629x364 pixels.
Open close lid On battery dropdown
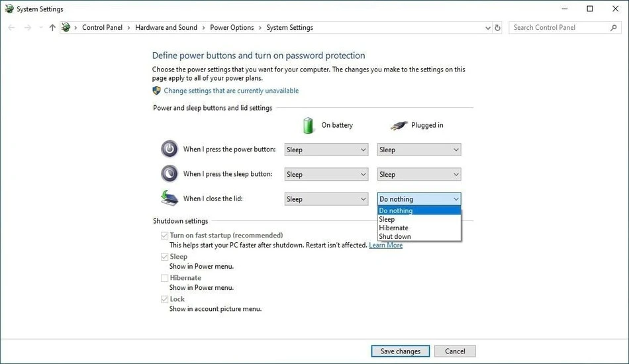(x=326, y=199)
